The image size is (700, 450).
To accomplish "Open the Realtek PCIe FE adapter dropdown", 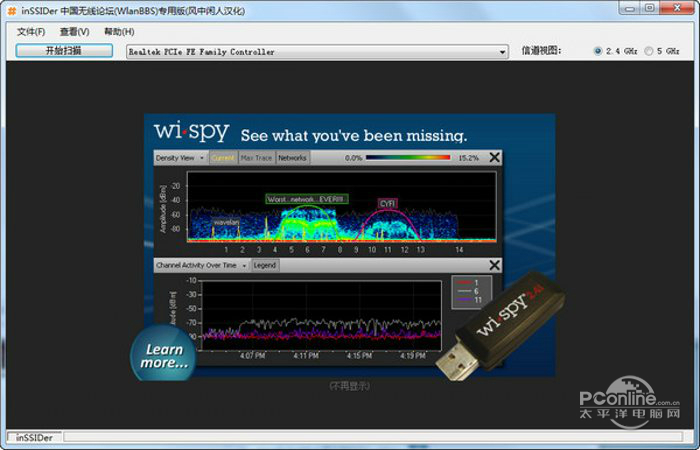I will coord(317,52).
